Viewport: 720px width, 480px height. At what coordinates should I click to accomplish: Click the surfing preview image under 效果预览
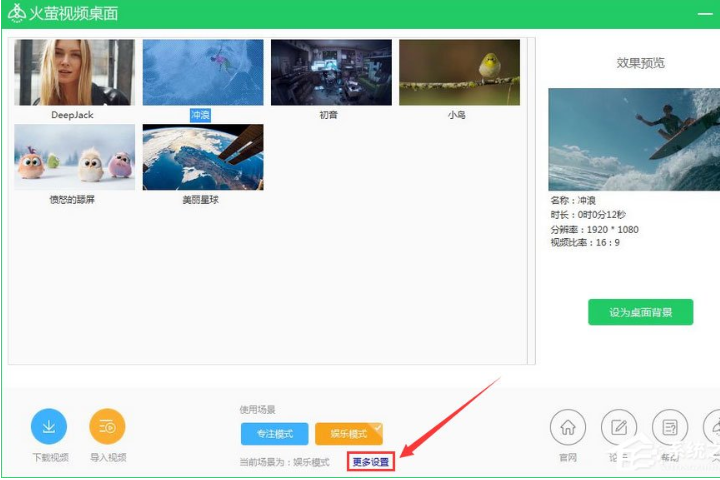(634, 140)
